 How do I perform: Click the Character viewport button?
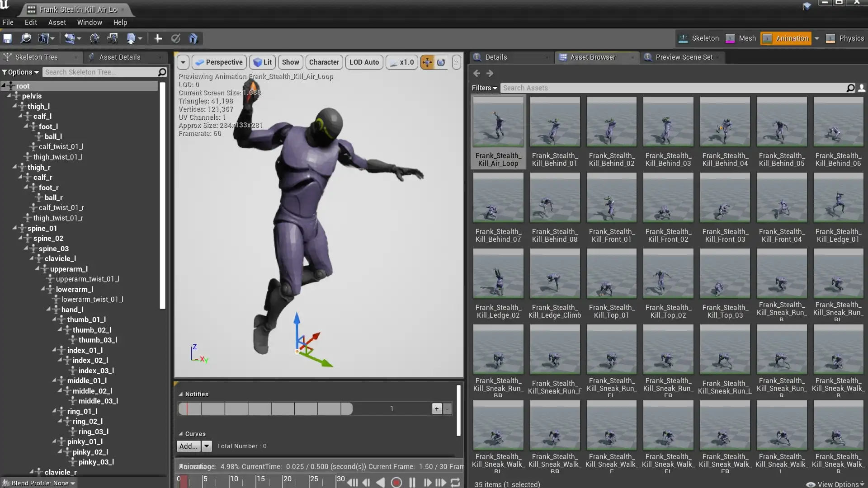324,62
